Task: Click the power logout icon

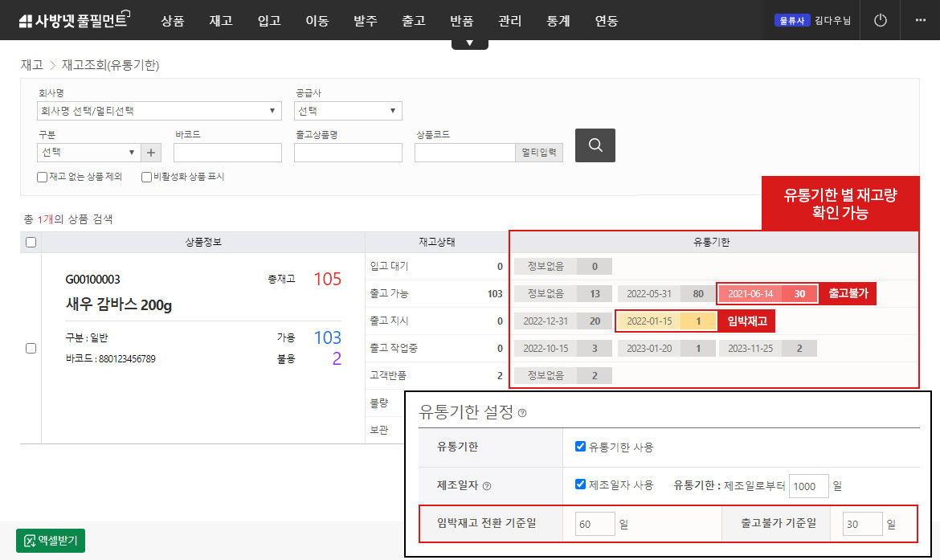Action: 881,20
